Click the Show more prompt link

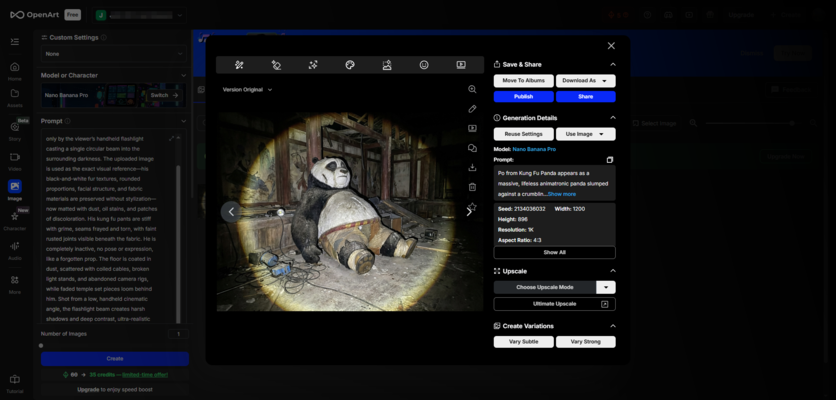pyautogui.click(x=562, y=194)
